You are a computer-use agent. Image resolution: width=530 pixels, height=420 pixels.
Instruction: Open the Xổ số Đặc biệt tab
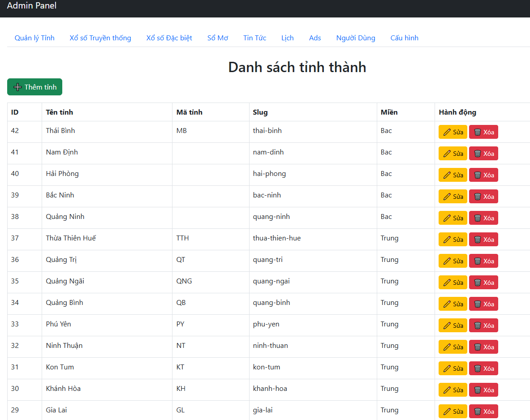pos(169,38)
